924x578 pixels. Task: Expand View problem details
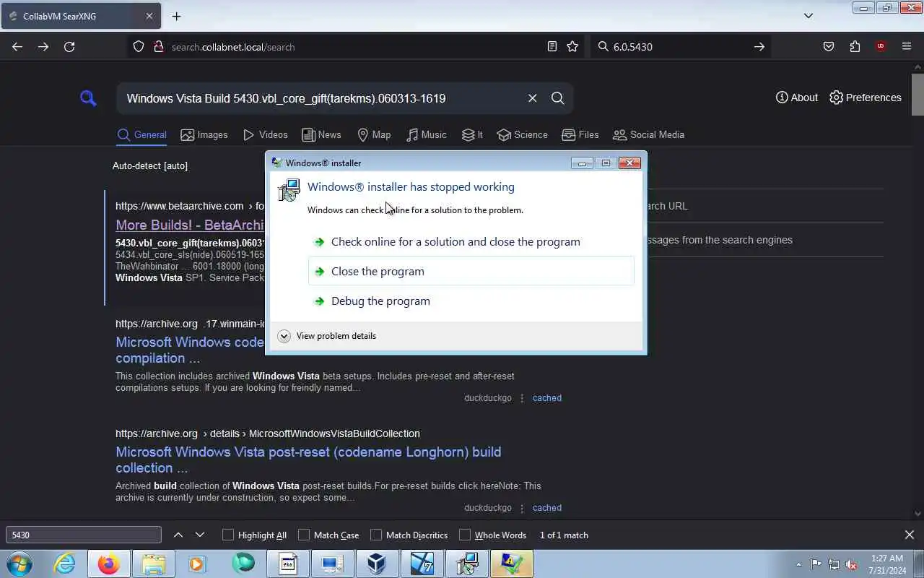(327, 335)
